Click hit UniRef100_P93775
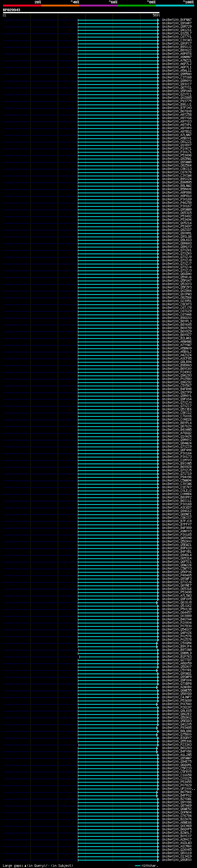197x868 pixels. 176,101
